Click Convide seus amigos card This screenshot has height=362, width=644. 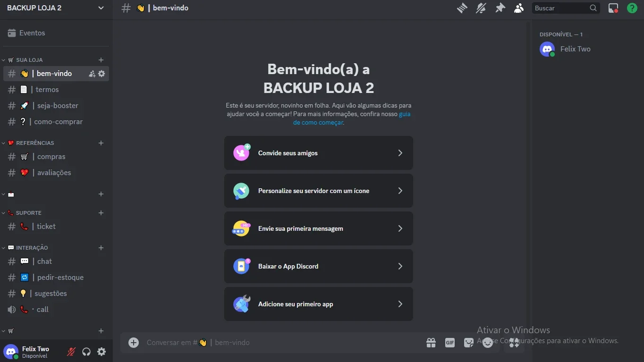pos(319,153)
